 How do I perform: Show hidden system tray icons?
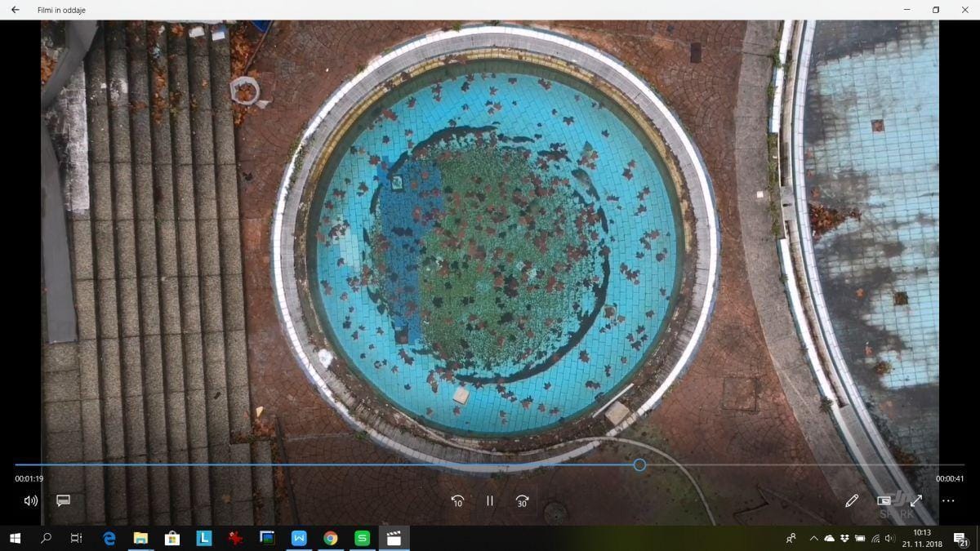[x=813, y=539]
